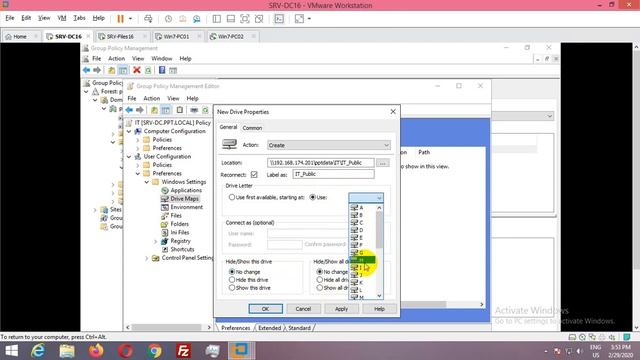
Task: Switch to the Common tab in dialog
Action: [x=252, y=128]
